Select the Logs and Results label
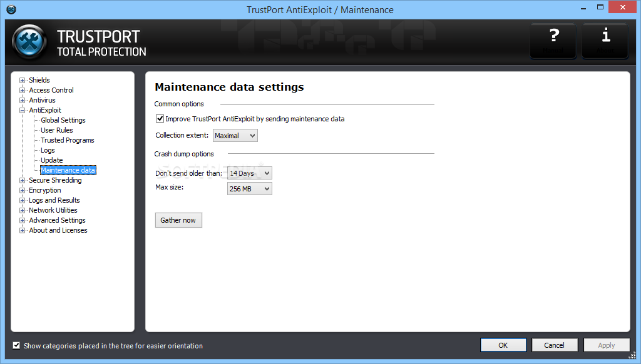Viewport: 641px width, 364px height. pos(54,200)
